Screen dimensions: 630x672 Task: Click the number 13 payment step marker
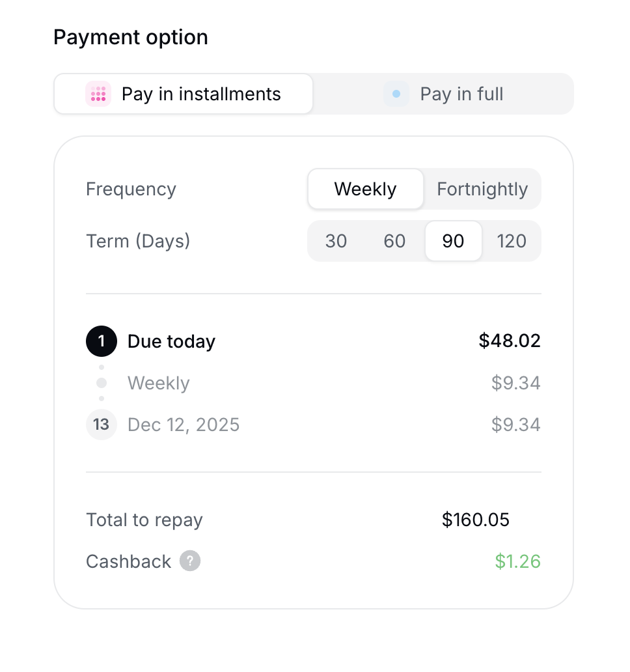(102, 425)
